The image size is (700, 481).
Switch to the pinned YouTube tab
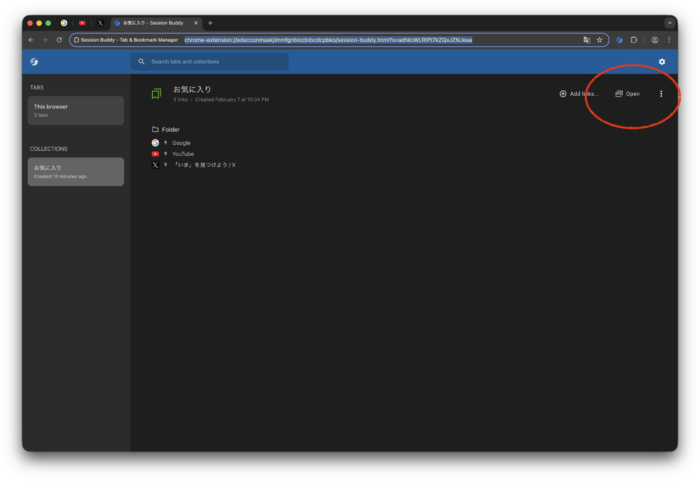[x=82, y=22]
